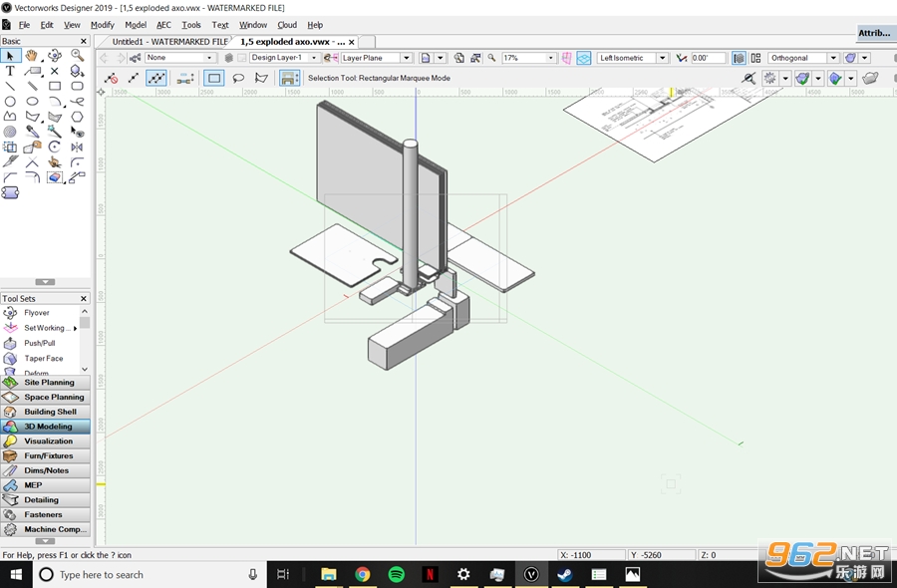The image size is (897, 588).
Task: Select the Trim scissors-hand tool
Action: click(55, 162)
